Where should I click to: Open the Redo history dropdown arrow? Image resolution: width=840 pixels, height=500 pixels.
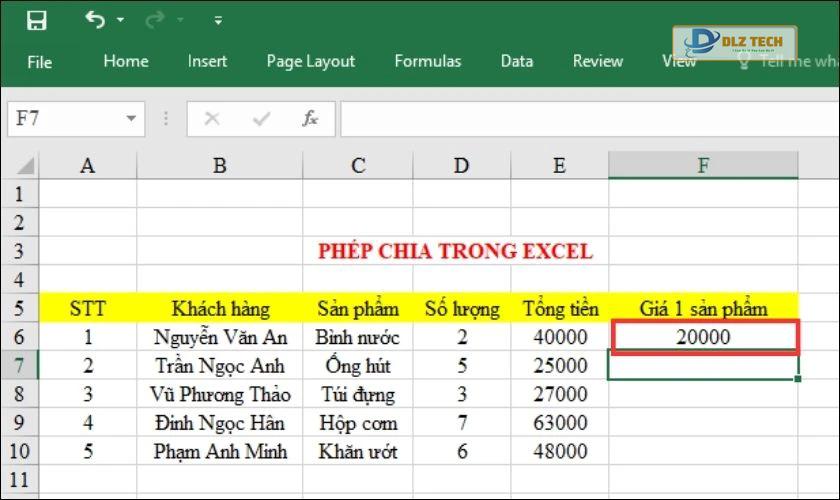(180, 20)
